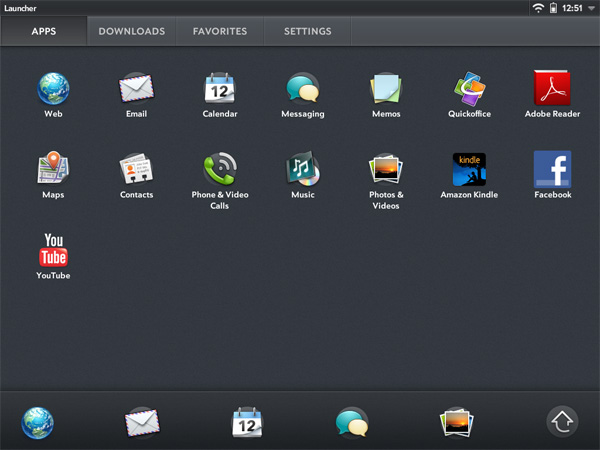Tap the envelope icon in the bottom dock
Image resolution: width=600 pixels, height=450 pixels.
click(x=142, y=423)
